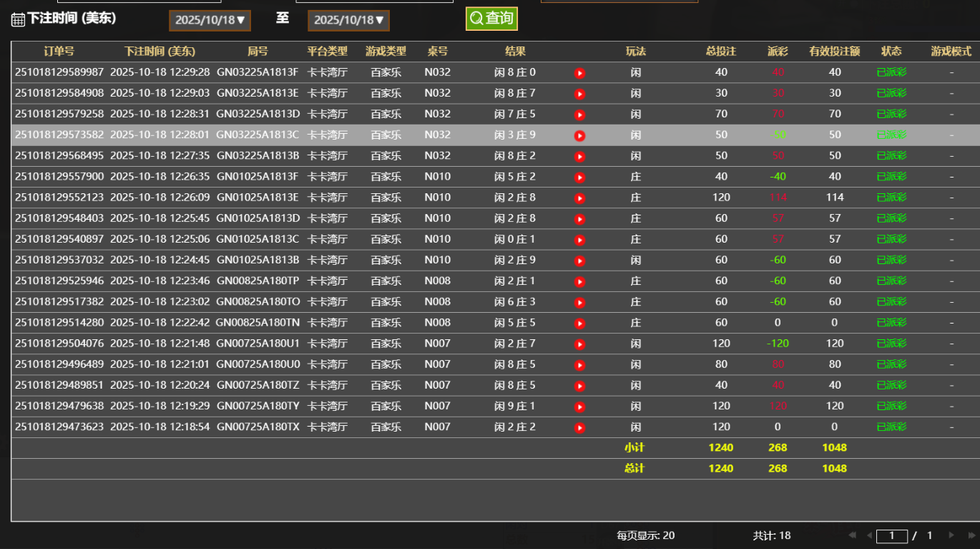Play replay for round GN03225A1813C
Image resolution: width=980 pixels, height=549 pixels.
pyautogui.click(x=579, y=135)
